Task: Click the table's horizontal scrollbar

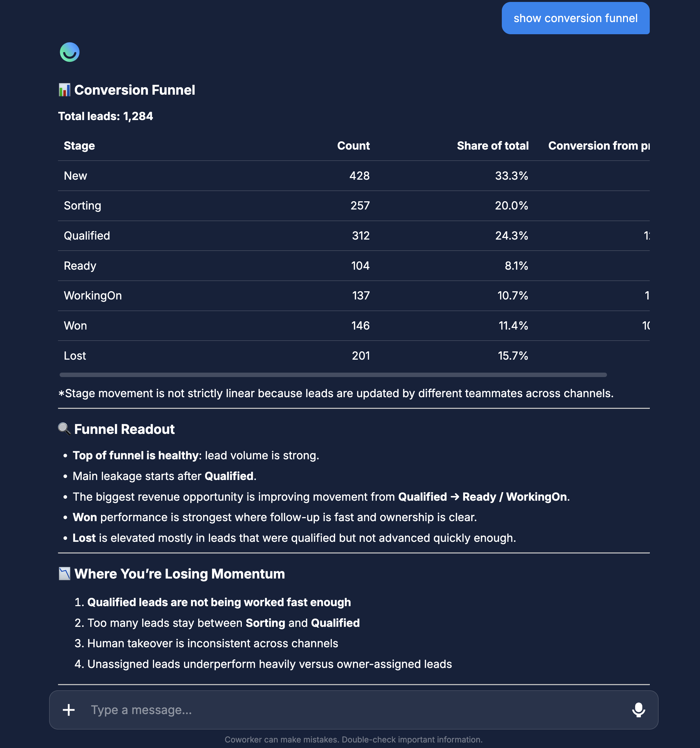Action: click(x=333, y=375)
